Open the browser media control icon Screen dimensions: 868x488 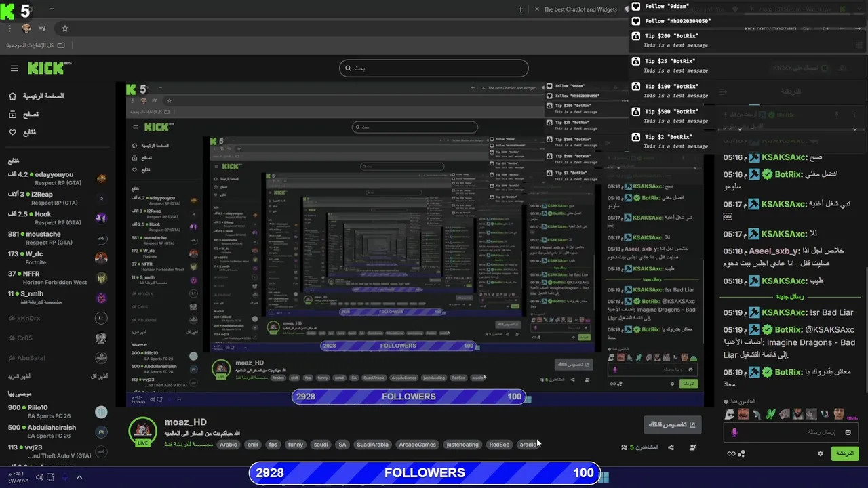click(43, 28)
